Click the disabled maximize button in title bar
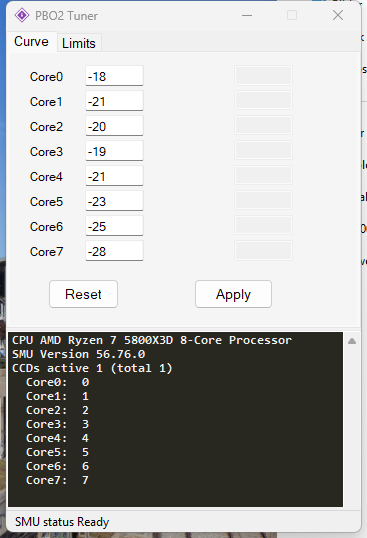 click(x=292, y=15)
